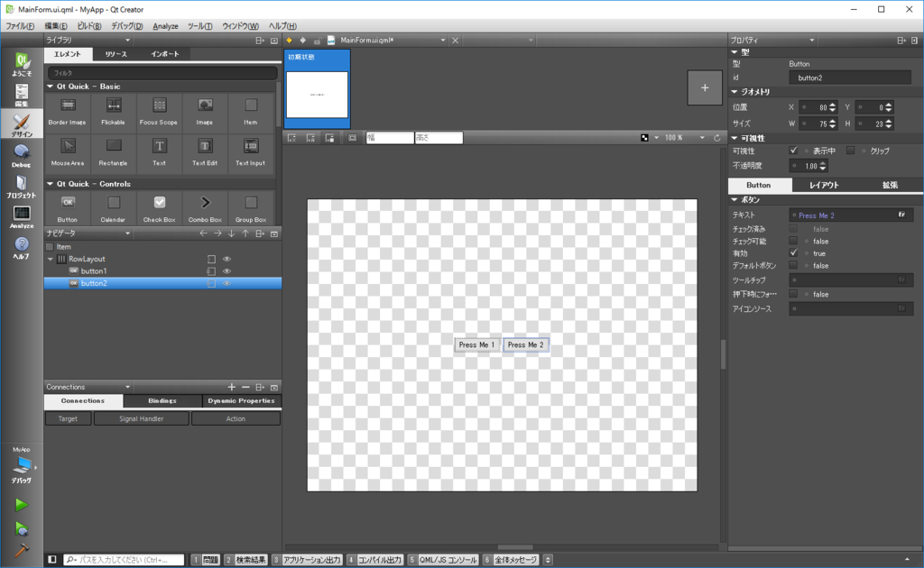Image resolution: width=924 pixels, height=568 pixels.
Task: Click the green Run button
Action: coord(22,505)
